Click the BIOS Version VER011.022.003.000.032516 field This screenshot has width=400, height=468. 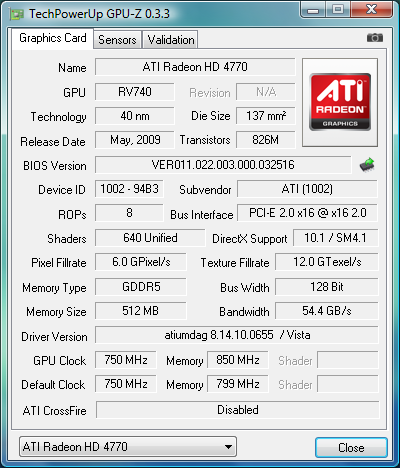pyautogui.click(x=223, y=165)
